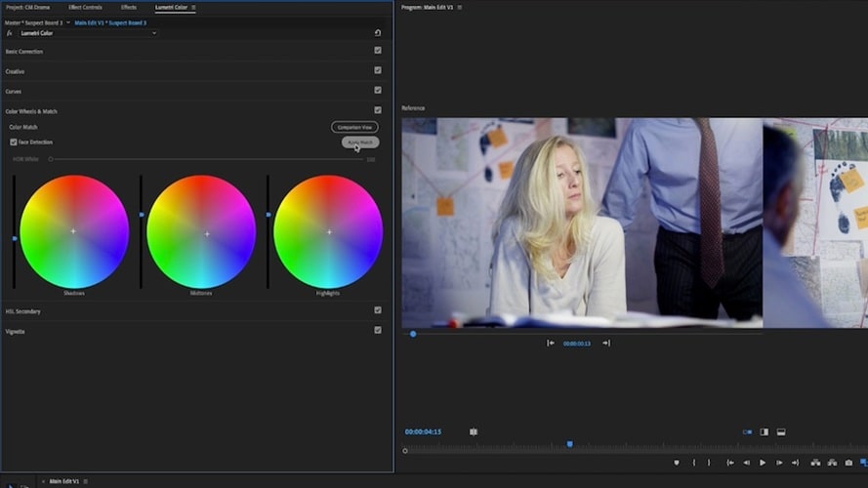
Task: Switch to the Effects tab
Action: tap(129, 7)
